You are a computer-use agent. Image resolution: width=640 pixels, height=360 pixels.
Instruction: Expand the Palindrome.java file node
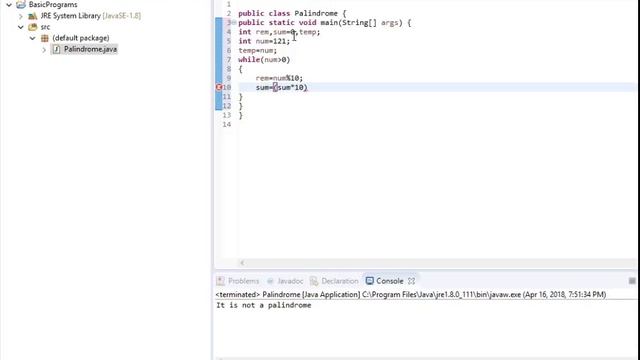click(44, 50)
